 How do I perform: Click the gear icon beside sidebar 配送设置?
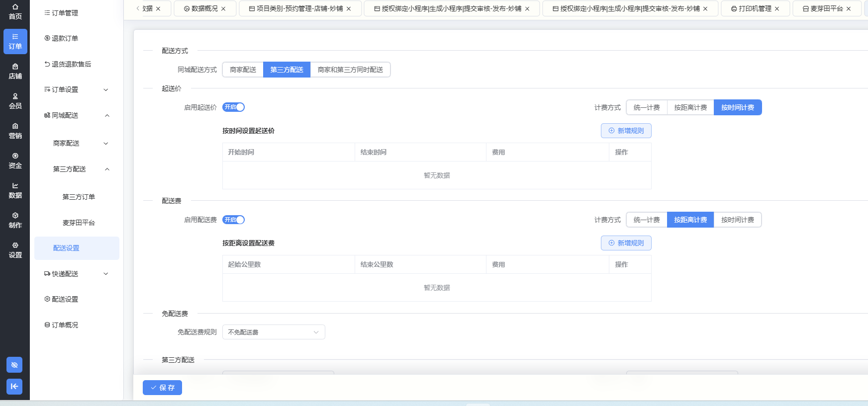click(47, 299)
